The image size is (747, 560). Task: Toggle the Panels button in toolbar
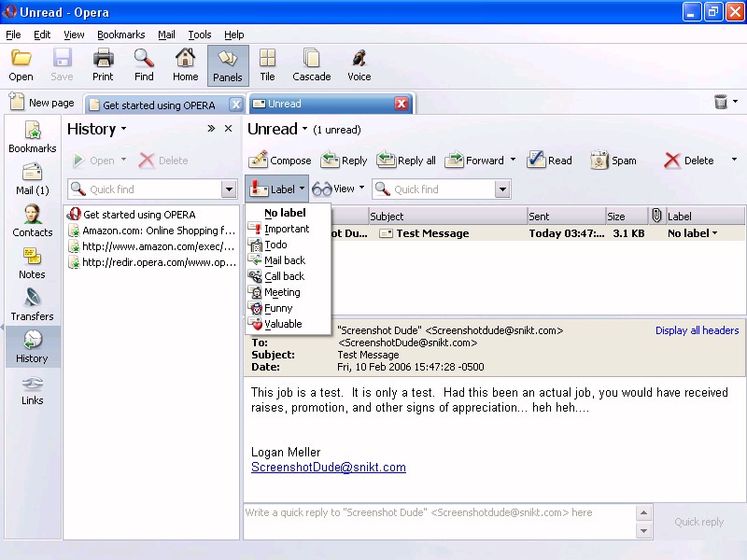click(x=227, y=64)
